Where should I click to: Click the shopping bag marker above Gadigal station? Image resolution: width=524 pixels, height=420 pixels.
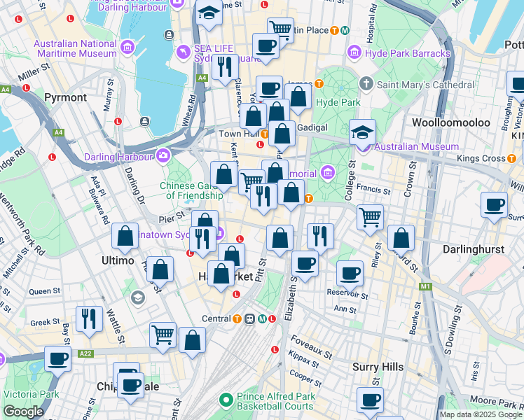(282, 134)
